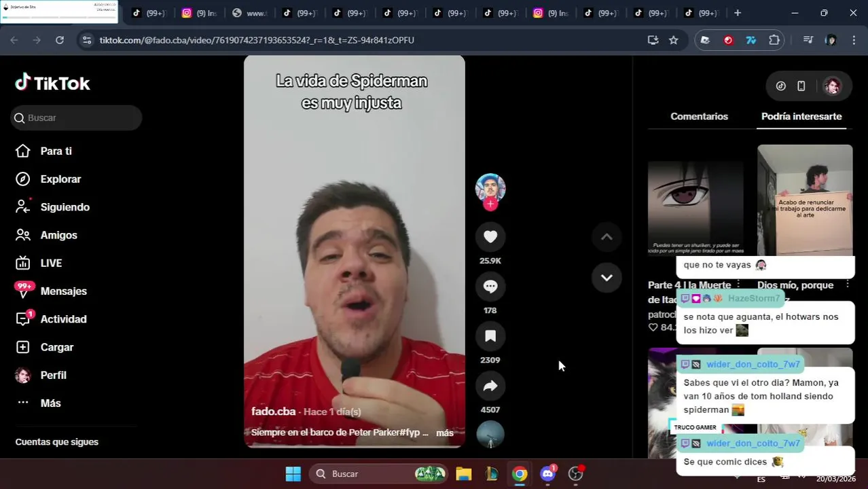
Task: Click the browser address bar URL
Action: point(257,40)
